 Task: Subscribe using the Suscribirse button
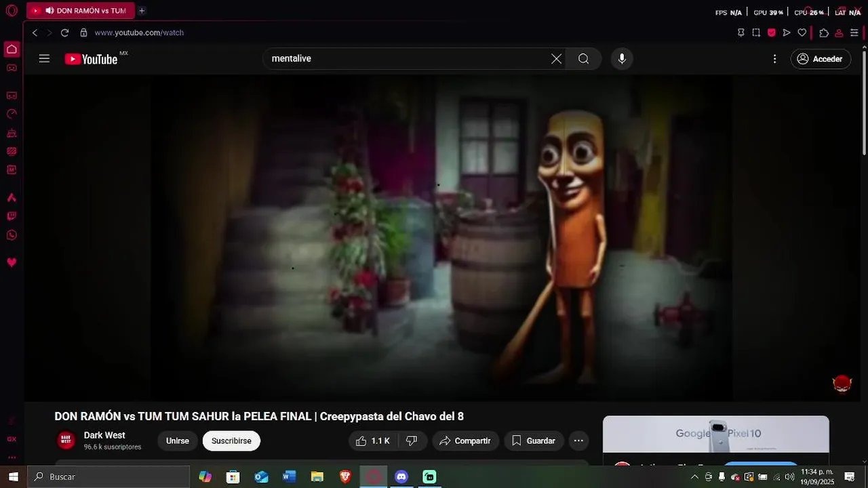pos(231,441)
